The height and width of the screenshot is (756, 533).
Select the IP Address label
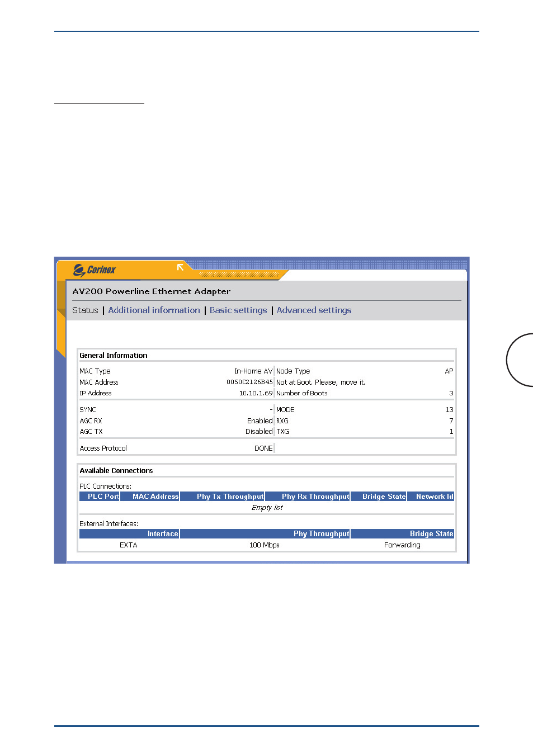click(96, 393)
